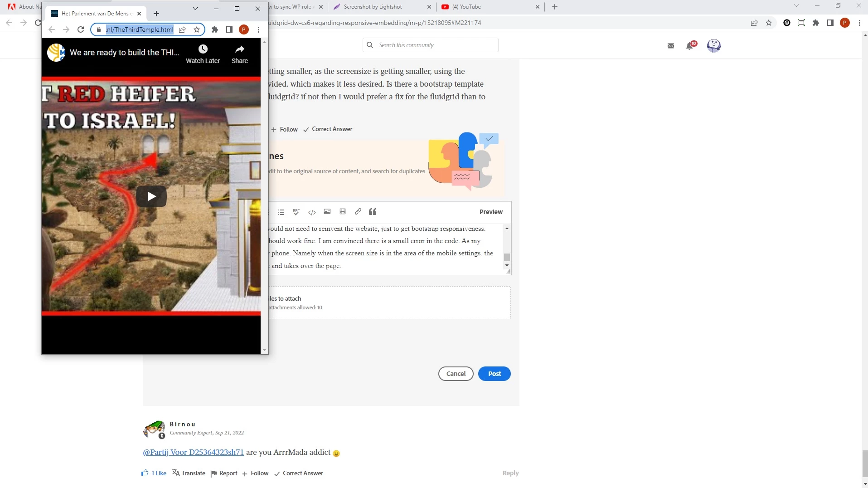Reply to Birnou's comment
The height and width of the screenshot is (488, 868).
click(510, 473)
